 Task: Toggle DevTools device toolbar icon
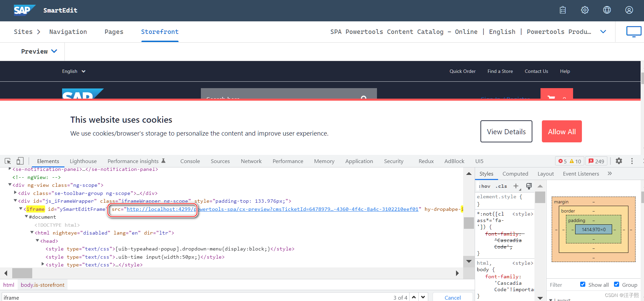[20, 161]
